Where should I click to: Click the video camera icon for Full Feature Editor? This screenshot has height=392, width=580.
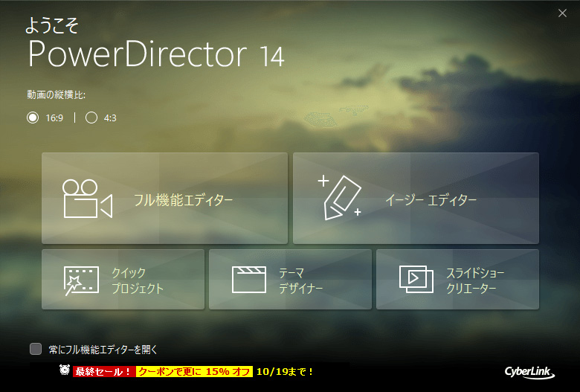coord(87,199)
